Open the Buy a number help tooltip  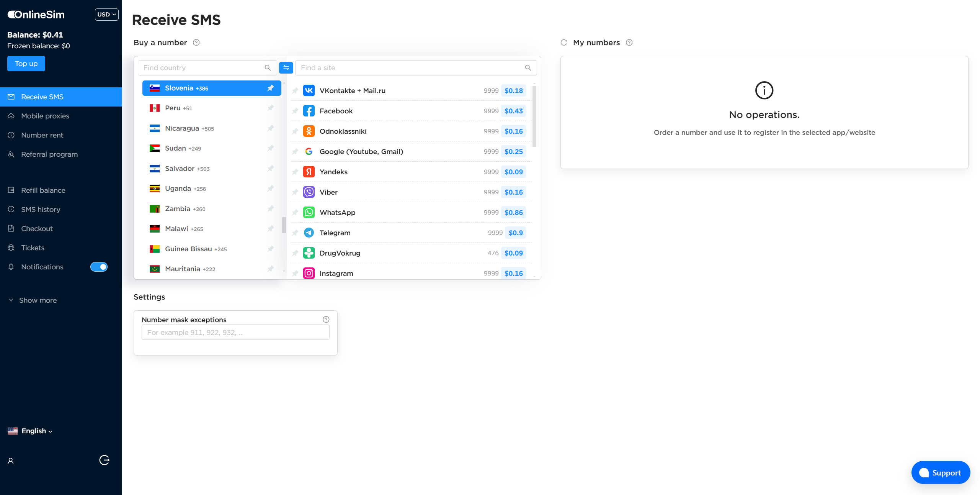pos(196,43)
